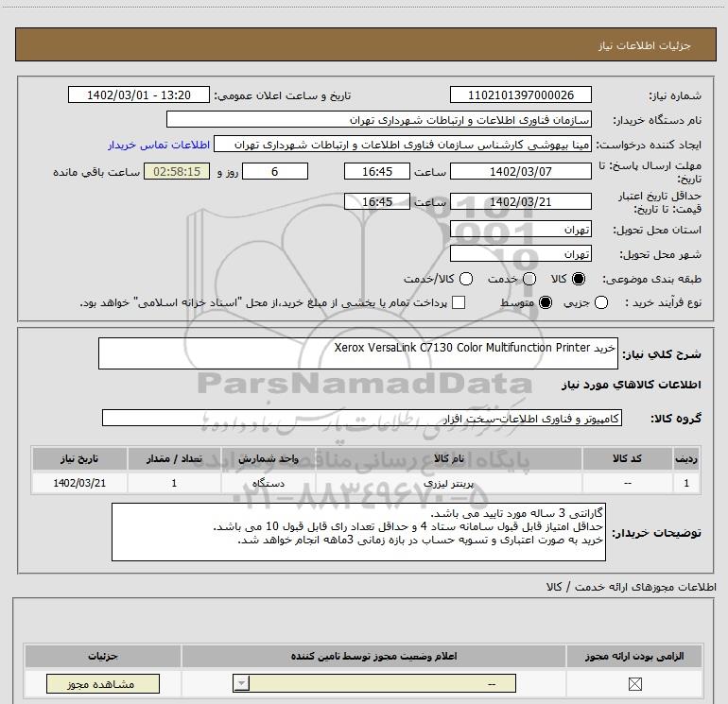Click the buyer notes text area

tap(358, 532)
